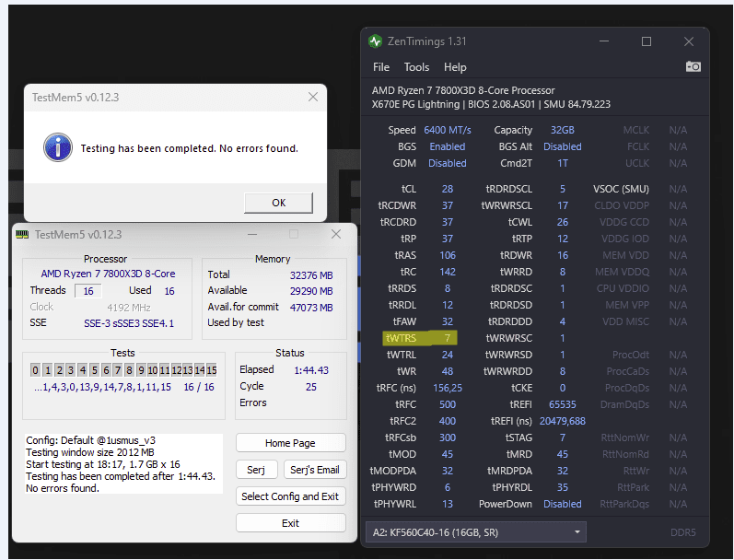Viewport: 734px width, 560px height.
Task: Click the Cycle count 25
Action: 311,387
